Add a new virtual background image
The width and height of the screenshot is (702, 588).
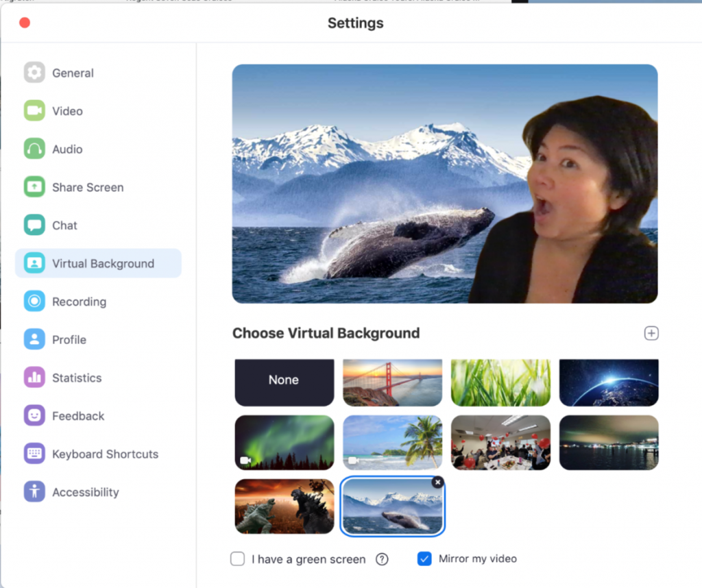[x=651, y=333]
